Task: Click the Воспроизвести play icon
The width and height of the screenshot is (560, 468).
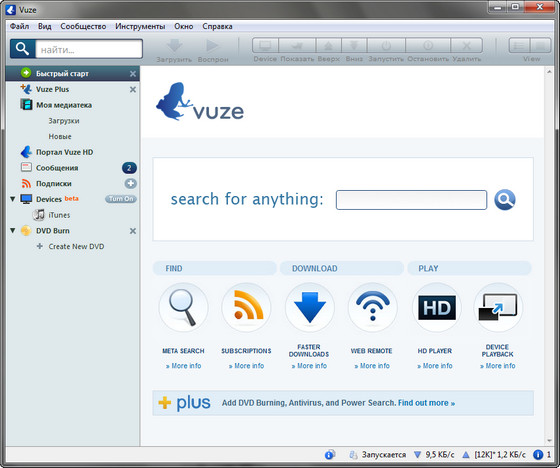Action: [x=213, y=46]
